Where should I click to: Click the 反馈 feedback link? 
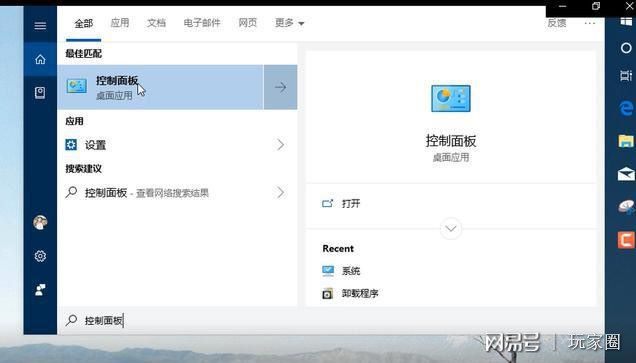(557, 23)
